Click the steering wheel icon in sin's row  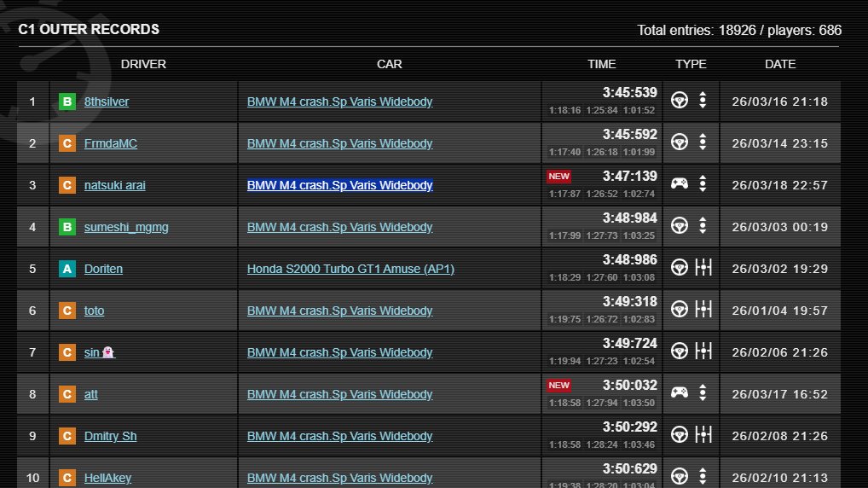[680, 351]
